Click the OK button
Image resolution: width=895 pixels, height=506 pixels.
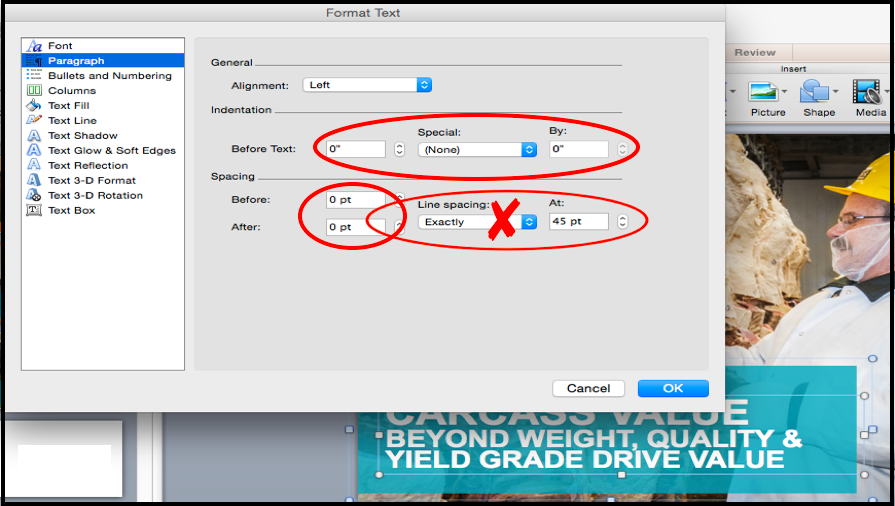pyautogui.click(x=672, y=388)
